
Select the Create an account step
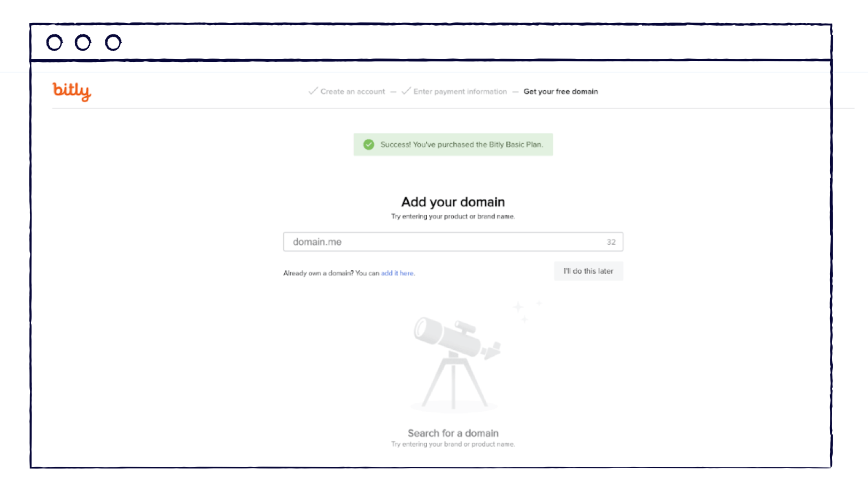point(352,91)
